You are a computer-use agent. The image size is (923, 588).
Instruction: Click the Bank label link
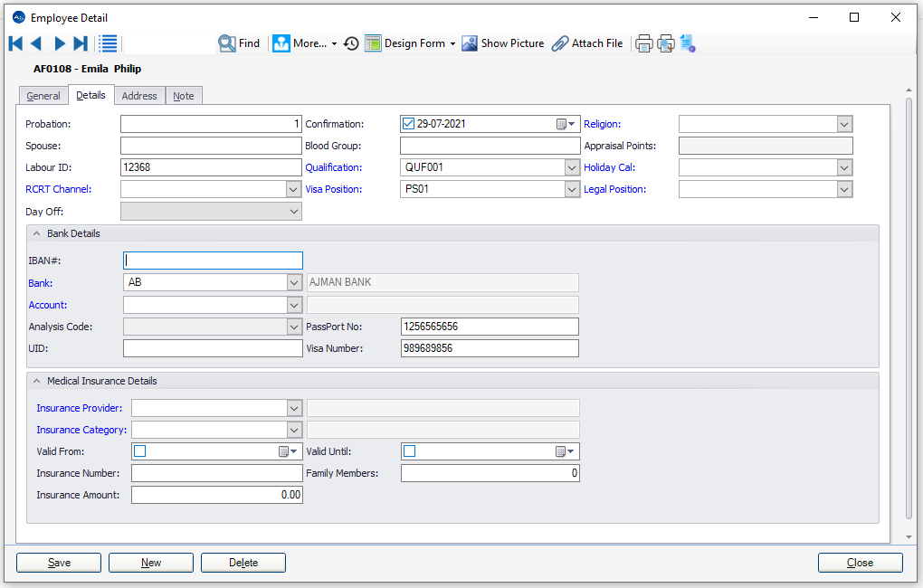coord(41,283)
